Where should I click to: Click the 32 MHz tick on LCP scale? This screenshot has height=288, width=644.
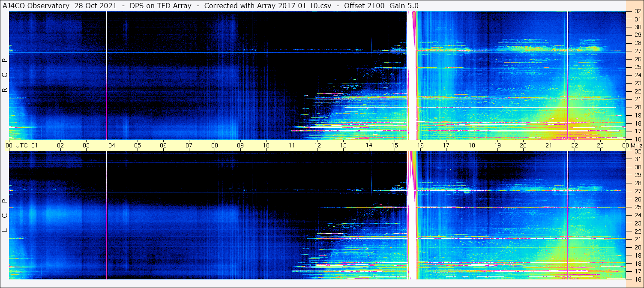tap(638, 151)
